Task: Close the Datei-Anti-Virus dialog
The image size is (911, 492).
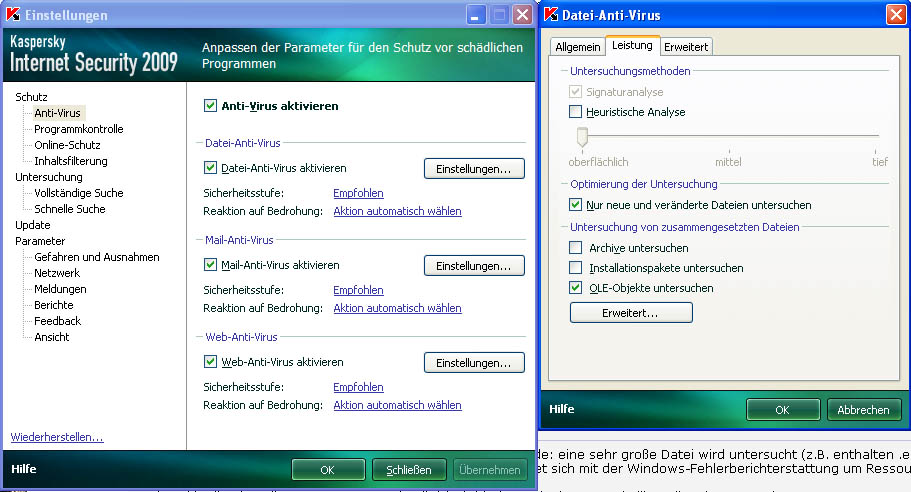Action: click(895, 15)
